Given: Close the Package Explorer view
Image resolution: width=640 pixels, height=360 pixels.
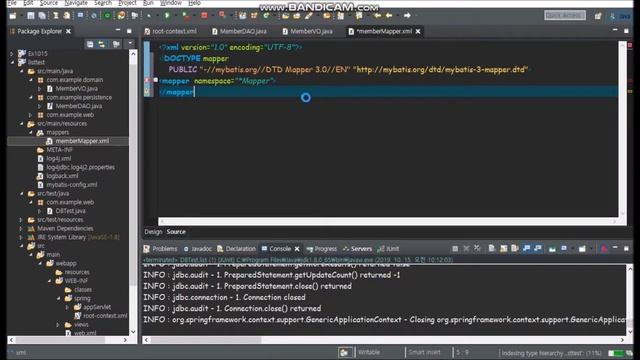Looking at the screenshot, I should (x=68, y=31).
